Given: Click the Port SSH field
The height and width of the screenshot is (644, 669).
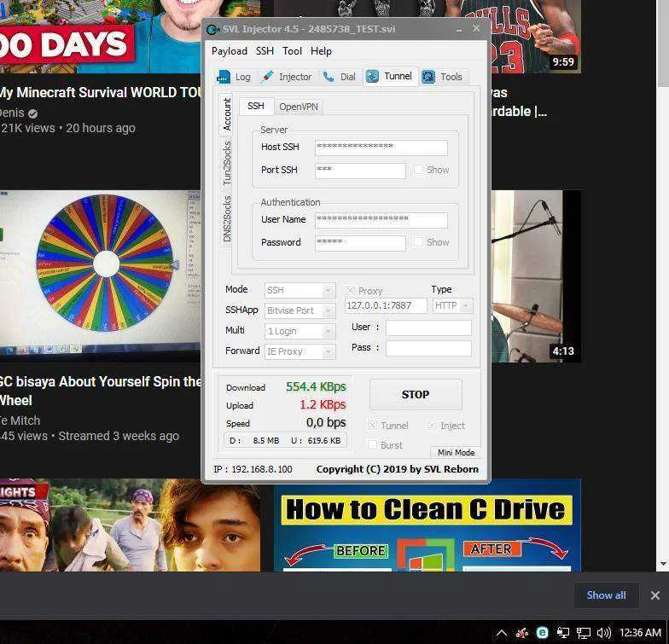Looking at the screenshot, I should click(x=360, y=171).
